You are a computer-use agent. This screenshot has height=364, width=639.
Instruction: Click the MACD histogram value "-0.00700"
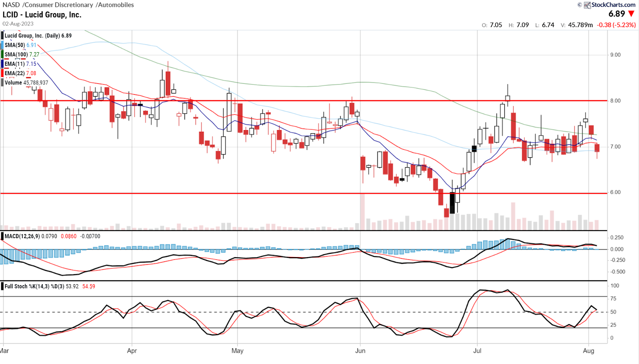(90, 236)
